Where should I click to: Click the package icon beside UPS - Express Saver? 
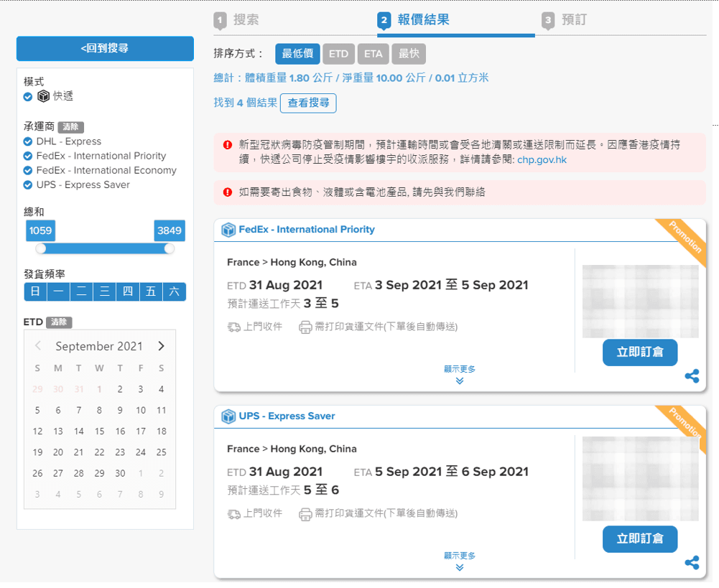228,416
